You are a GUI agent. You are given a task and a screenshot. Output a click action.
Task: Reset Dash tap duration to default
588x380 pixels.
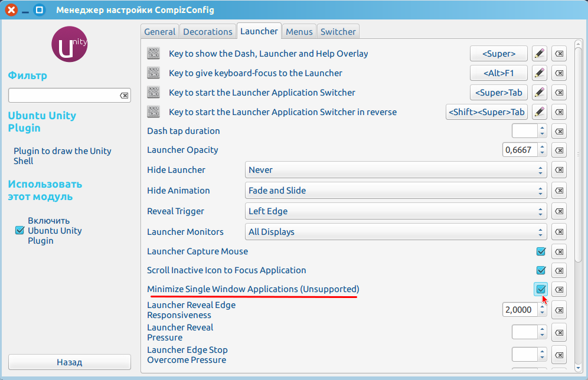point(559,131)
